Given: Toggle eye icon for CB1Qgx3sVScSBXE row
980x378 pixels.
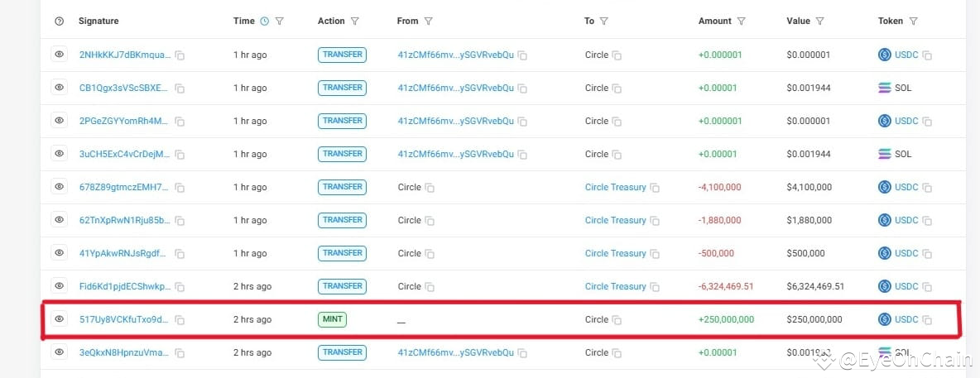Looking at the screenshot, I should coord(59,88).
